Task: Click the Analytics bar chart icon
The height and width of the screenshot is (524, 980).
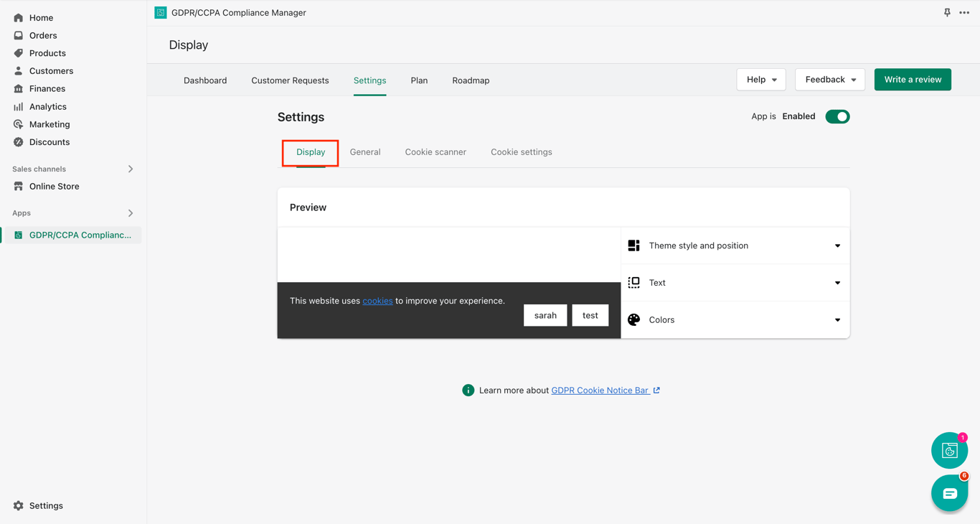Action: tap(19, 107)
